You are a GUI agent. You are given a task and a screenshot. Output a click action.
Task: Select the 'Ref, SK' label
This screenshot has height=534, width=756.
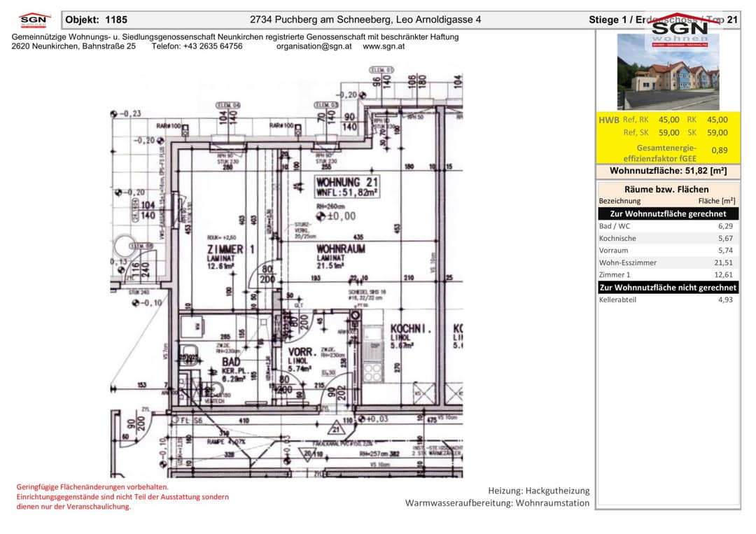[x=636, y=132]
